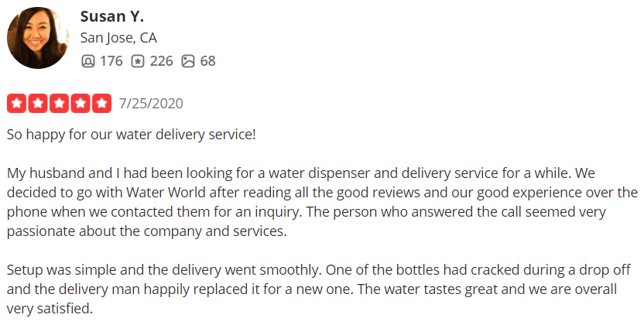This screenshot has width=644, height=325.
Task: Click the second red rating star
Action: pos(38,103)
